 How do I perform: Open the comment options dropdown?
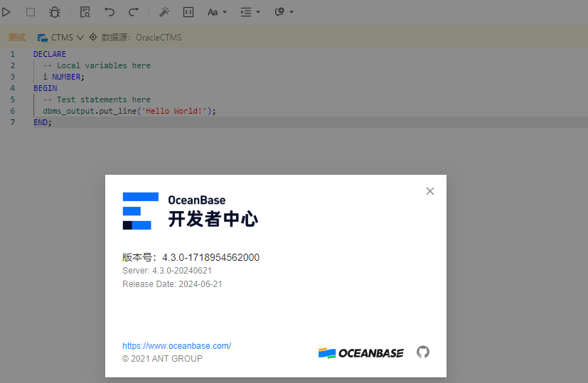point(284,12)
